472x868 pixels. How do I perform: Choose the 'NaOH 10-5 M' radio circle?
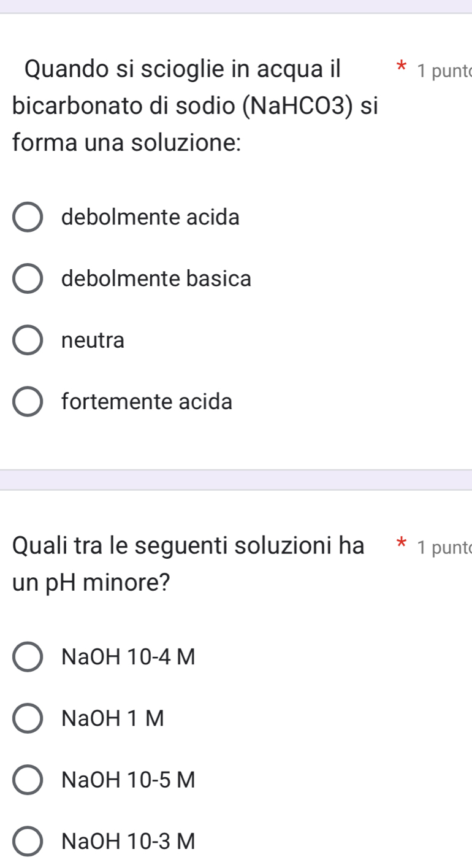click(x=28, y=780)
